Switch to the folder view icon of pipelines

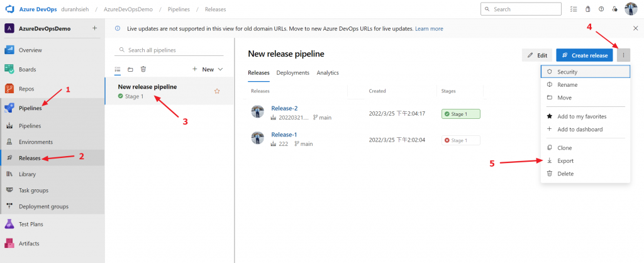130,69
